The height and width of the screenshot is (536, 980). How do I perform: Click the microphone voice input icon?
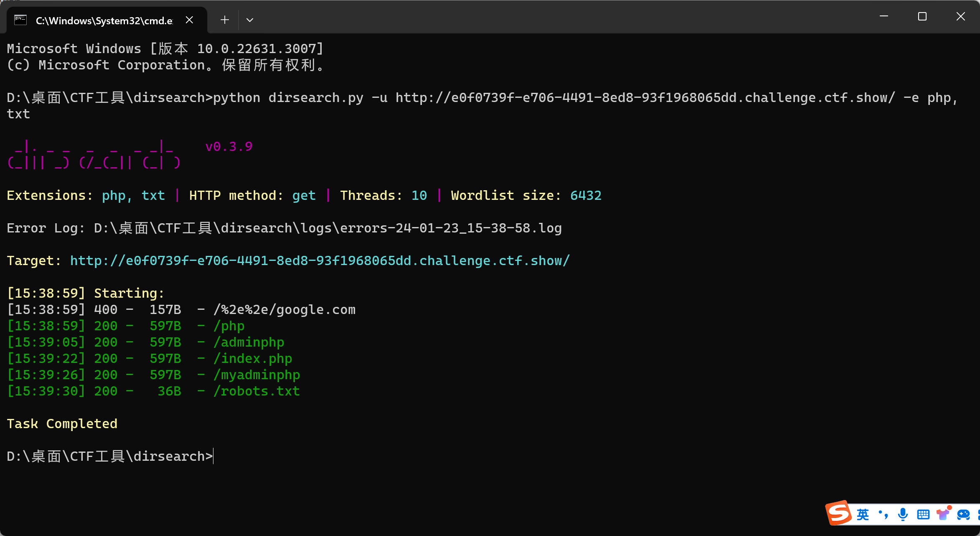pos(903,514)
